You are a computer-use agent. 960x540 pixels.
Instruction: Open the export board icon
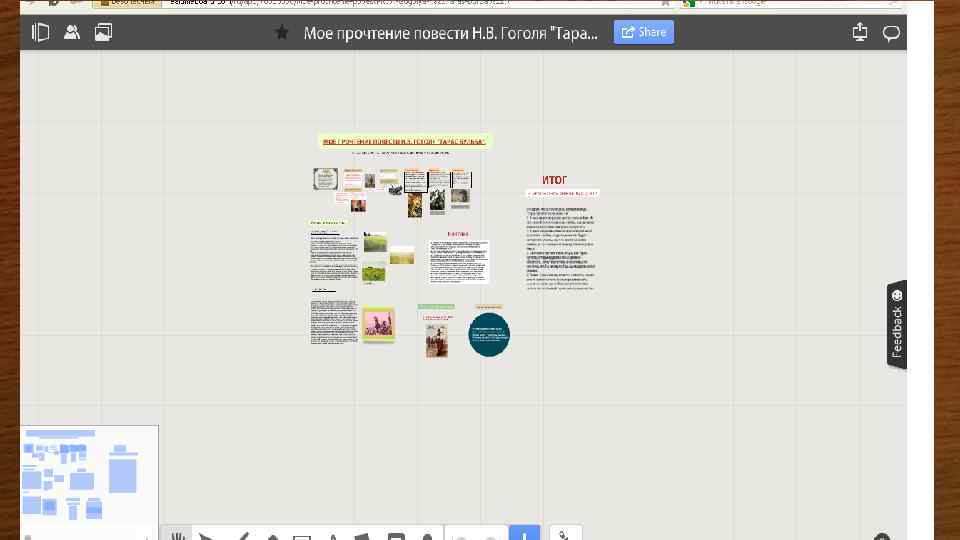[x=860, y=32]
